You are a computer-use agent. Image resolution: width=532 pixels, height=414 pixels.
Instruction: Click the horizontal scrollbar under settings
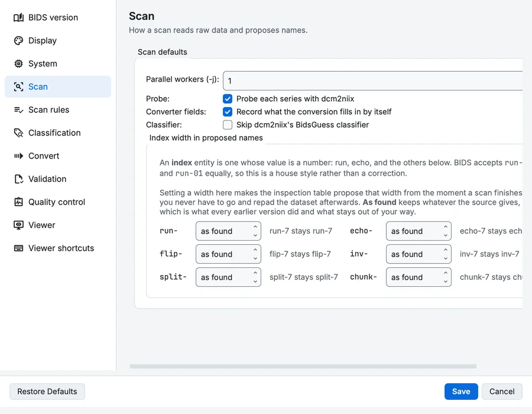pos(303,367)
